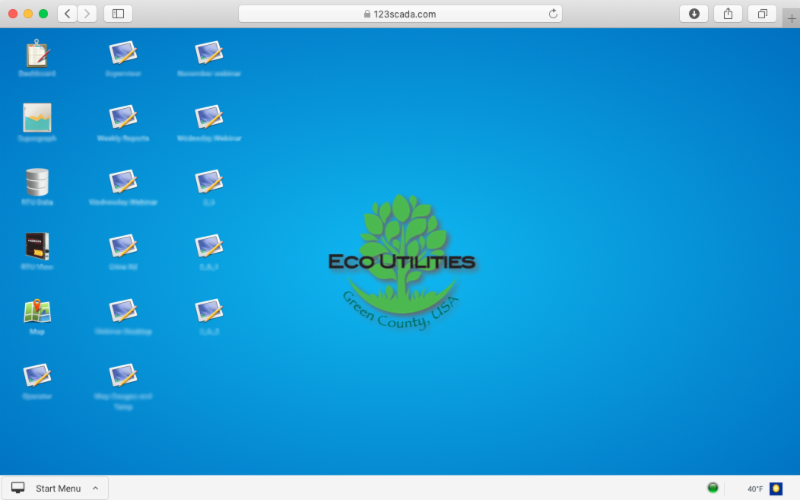Open the Safari downloads button
This screenshot has height=500, width=800.
(694, 14)
